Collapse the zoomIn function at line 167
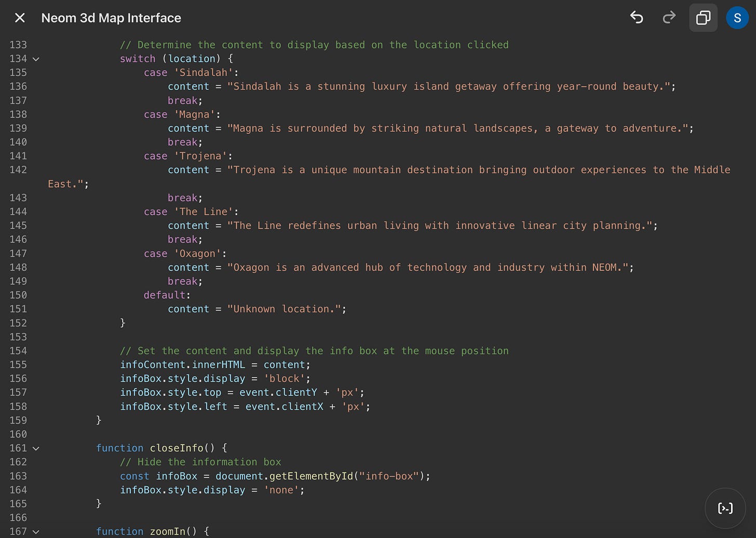Screen dimensions: 756x538 click(x=36, y=532)
